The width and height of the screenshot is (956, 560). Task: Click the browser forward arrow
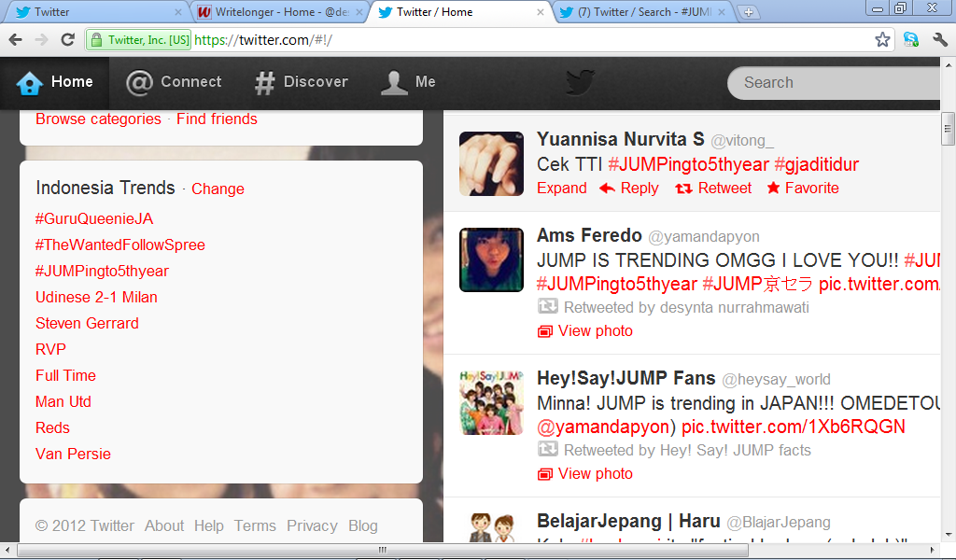pyautogui.click(x=41, y=39)
